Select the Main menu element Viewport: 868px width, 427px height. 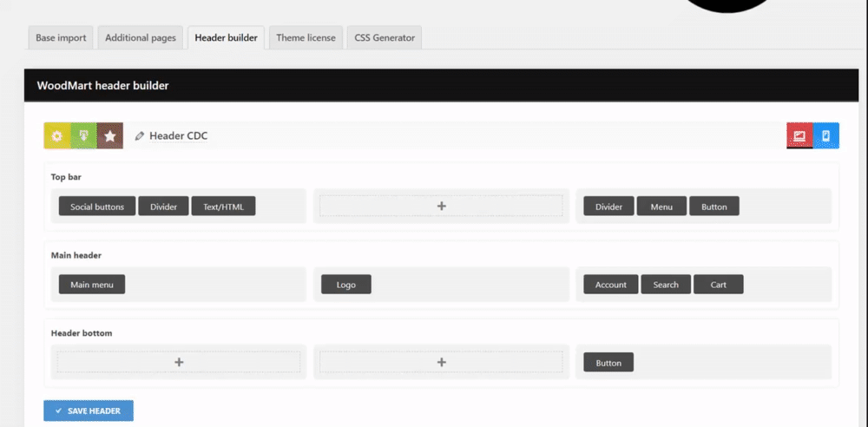[x=92, y=284]
